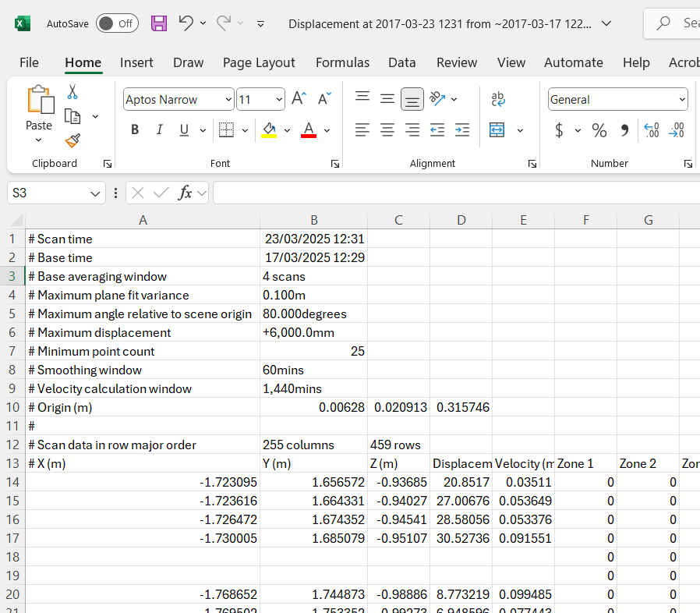This screenshot has width=700, height=613.
Task: Center text horizontally
Action: (387, 130)
